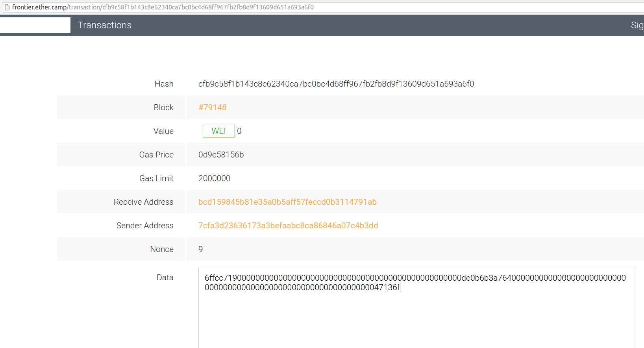Click the Block row label
This screenshot has height=348, width=644.
163,107
